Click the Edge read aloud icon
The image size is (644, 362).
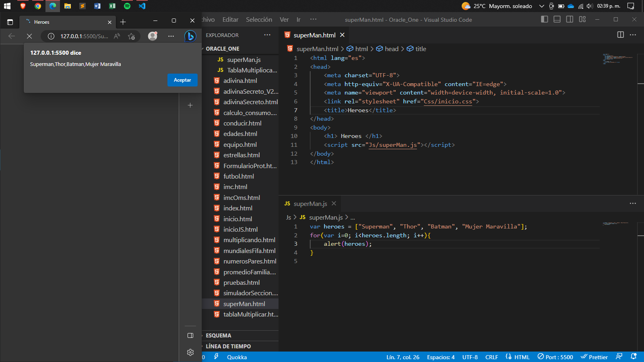(x=117, y=36)
